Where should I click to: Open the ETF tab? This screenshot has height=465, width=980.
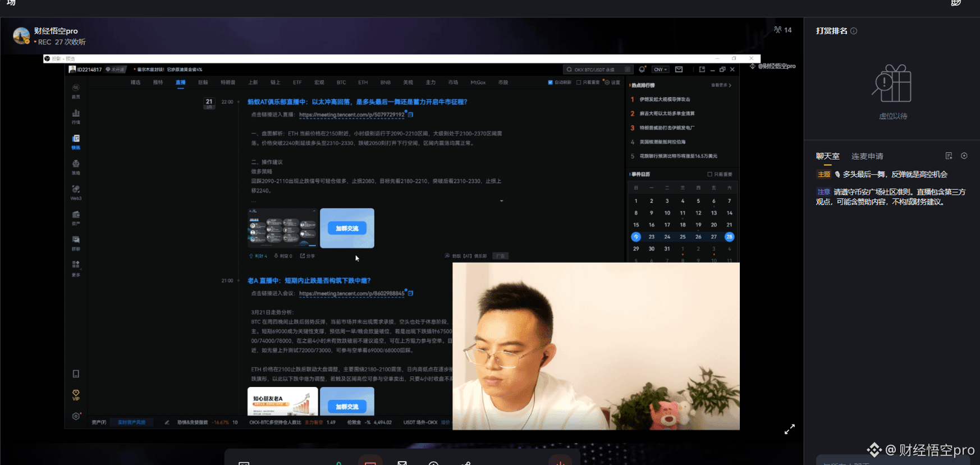tap(297, 83)
